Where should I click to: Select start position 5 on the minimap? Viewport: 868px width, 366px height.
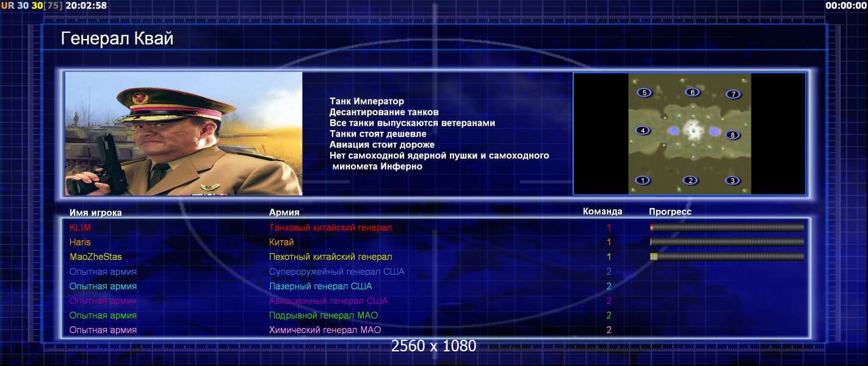click(644, 93)
